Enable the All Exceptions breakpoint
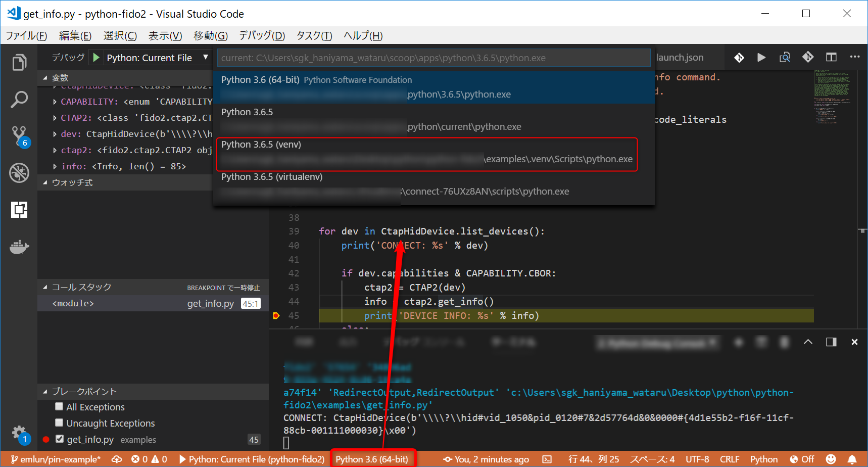Image resolution: width=868 pixels, height=467 pixels. [x=59, y=407]
